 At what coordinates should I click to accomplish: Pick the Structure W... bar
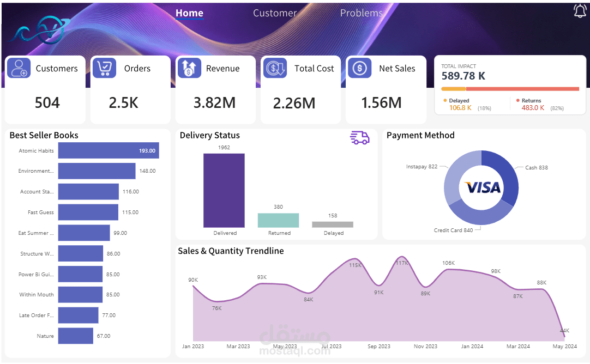(81, 253)
